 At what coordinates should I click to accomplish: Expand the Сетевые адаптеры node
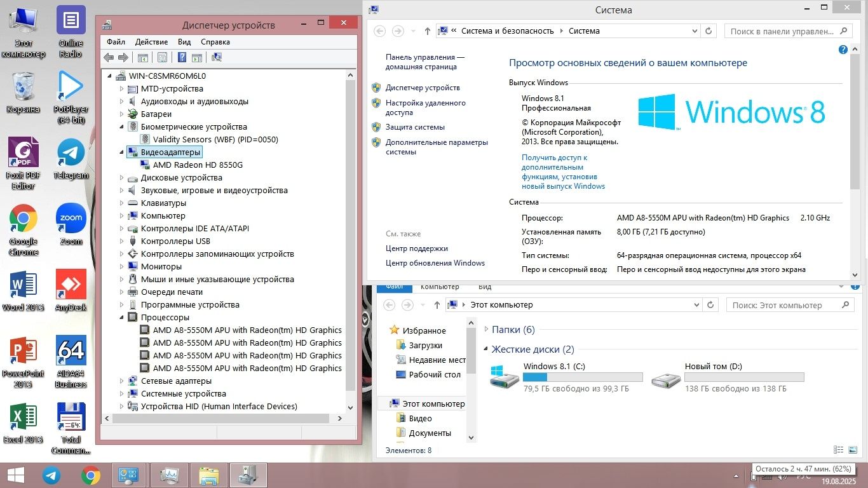[x=122, y=381]
